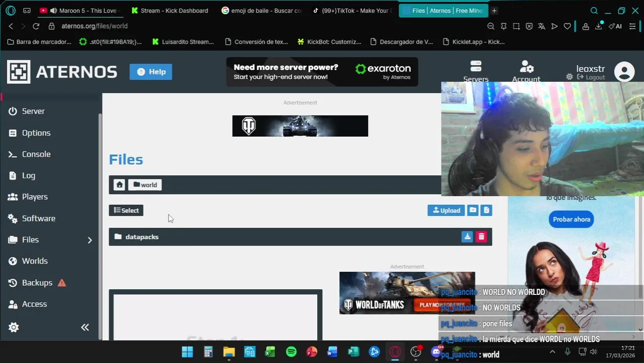Click the small gear icon beside Logout

[569, 77]
